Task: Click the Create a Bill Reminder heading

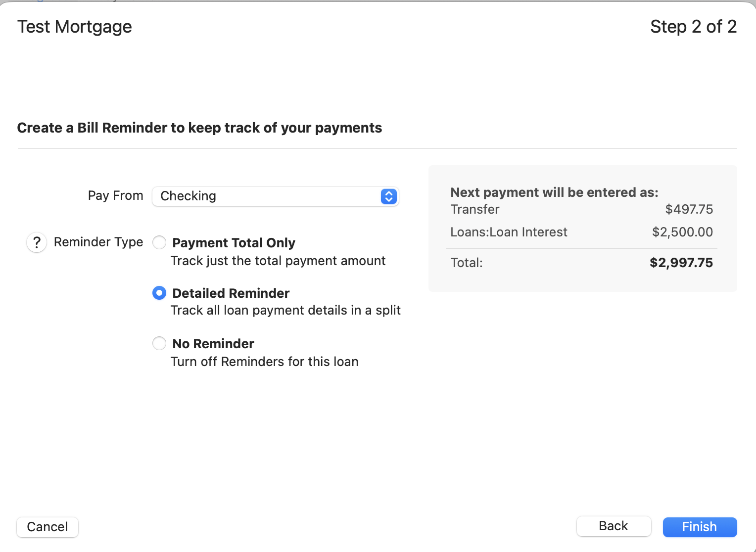Action: 199,128
